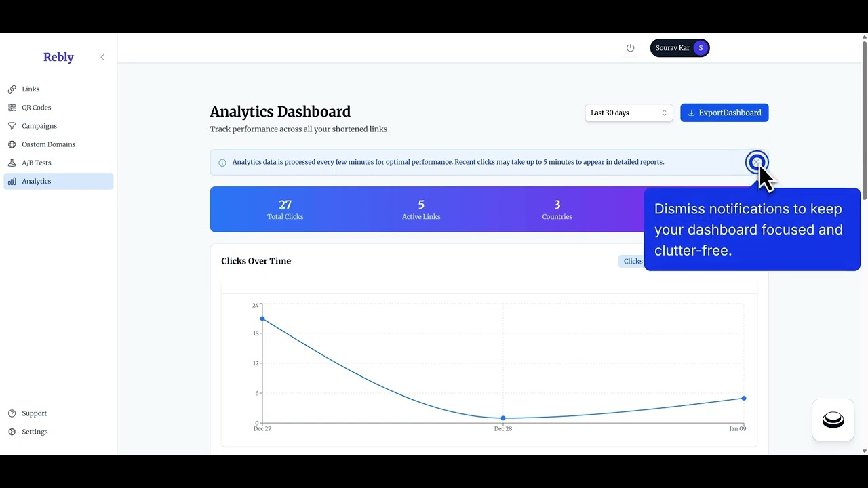Image resolution: width=868 pixels, height=488 pixels.
Task: Open the Links page from the sidebar
Action: click(58, 89)
